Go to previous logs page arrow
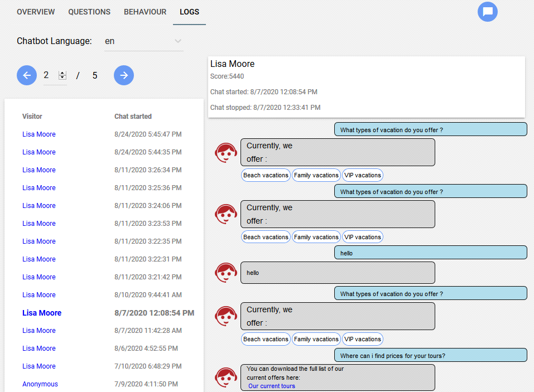 [27, 75]
